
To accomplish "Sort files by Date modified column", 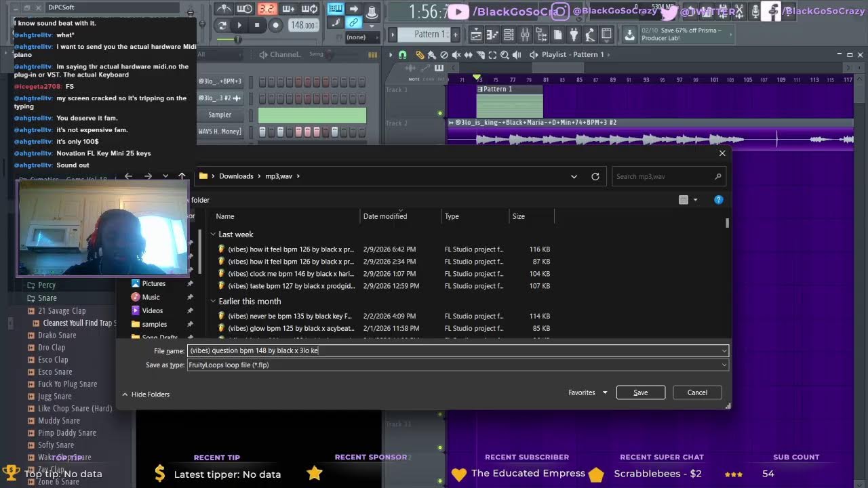I will 385,216.
